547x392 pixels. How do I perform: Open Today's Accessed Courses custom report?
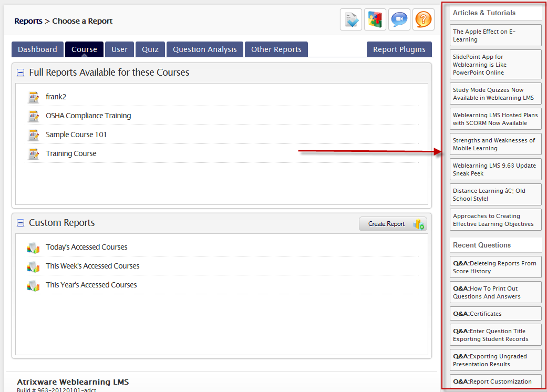point(87,247)
